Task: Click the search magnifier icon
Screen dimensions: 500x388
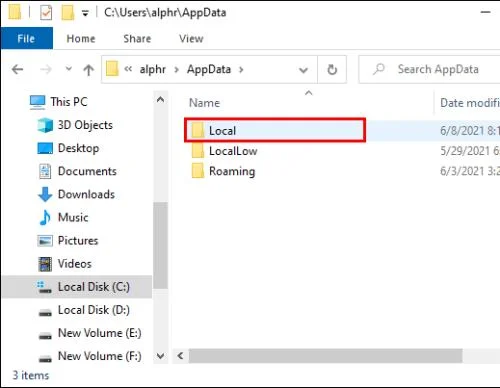Action: pyautogui.click(x=379, y=69)
